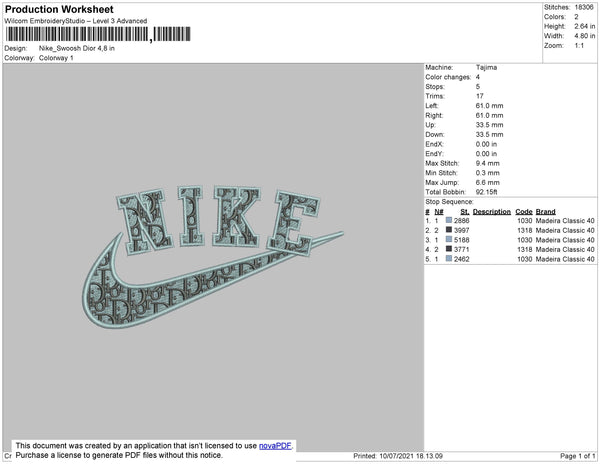
Task: Select design name 'Nike_Swoosh Dior 4,8 in'
Action: pos(77,49)
